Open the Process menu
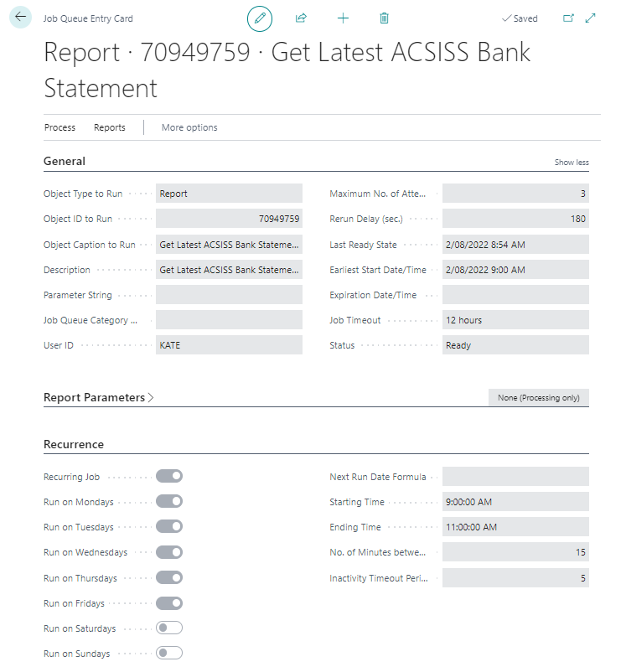This screenshot has width=626, height=672. [59, 127]
